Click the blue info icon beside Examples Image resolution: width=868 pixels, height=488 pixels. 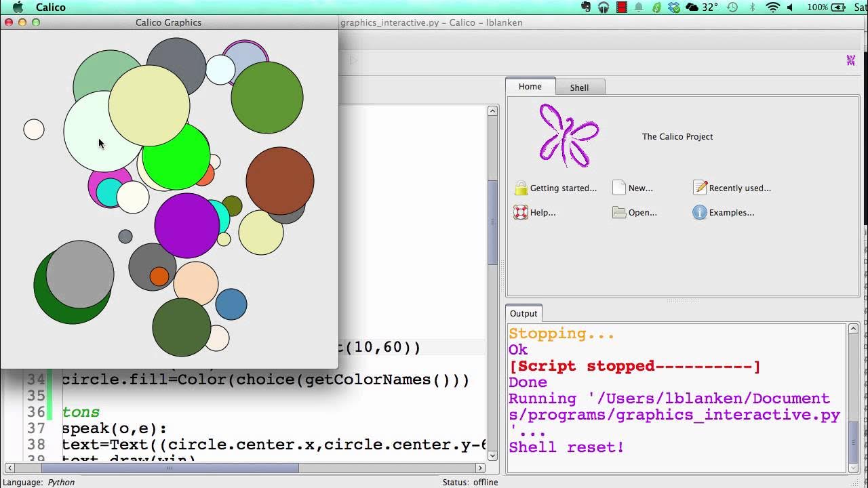pyautogui.click(x=700, y=212)
